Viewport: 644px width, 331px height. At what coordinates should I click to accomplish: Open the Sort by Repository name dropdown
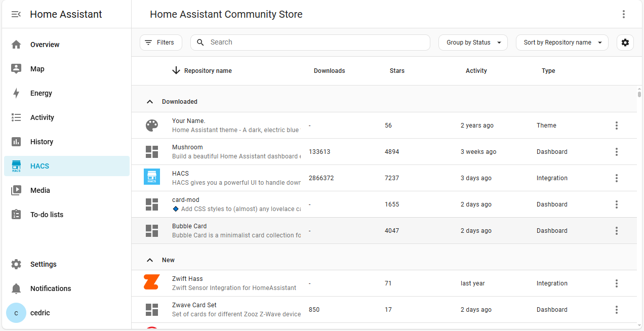(x=561, y=43)
